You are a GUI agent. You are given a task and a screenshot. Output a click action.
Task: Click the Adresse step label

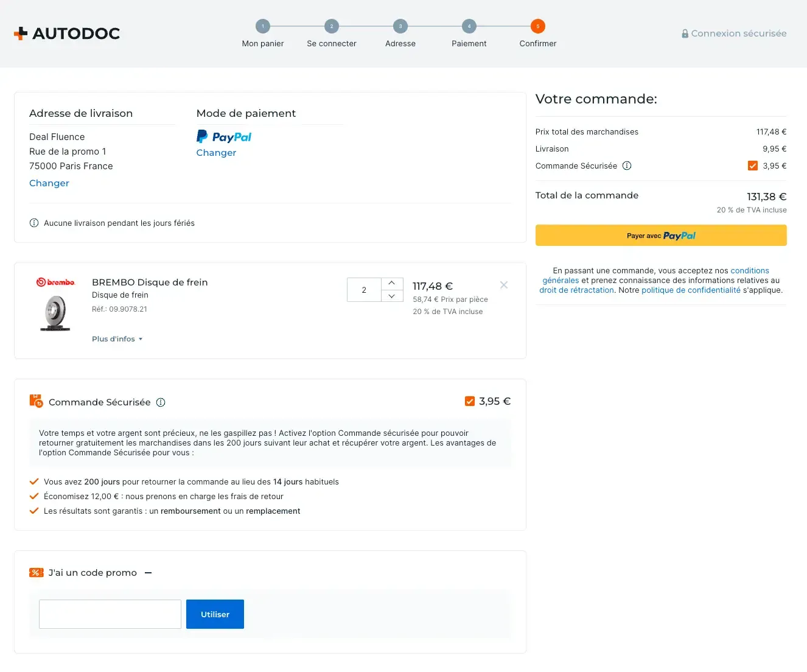coord(400,43)
